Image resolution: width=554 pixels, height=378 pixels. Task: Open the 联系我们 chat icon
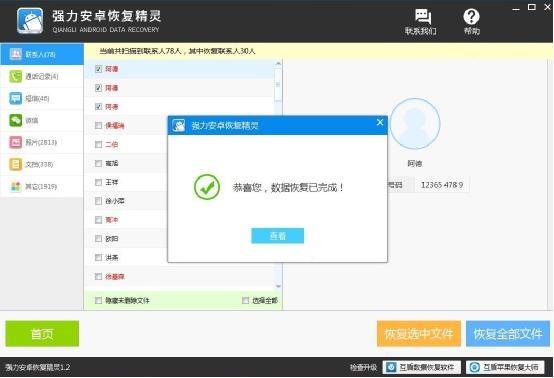pyautogui.click(x=423, y=17)
